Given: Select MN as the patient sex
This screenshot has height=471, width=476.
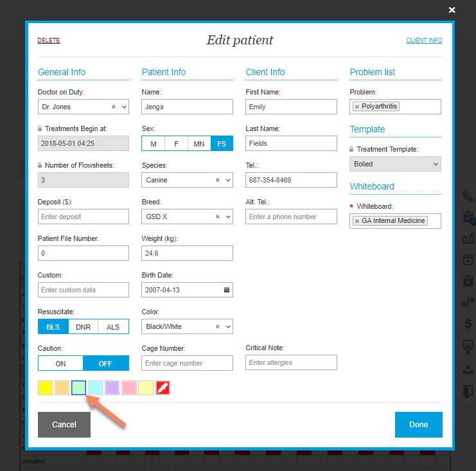Looking at the screenshot, I should click(199, 144).
